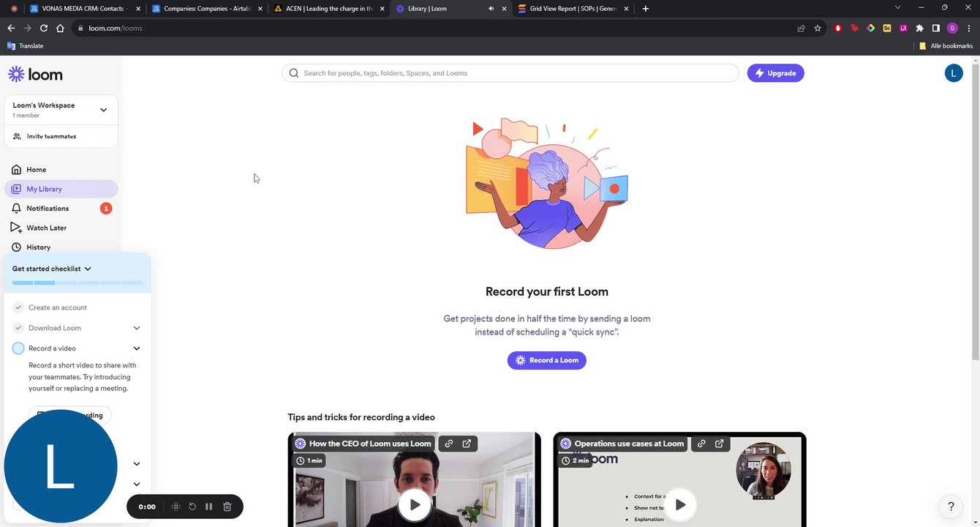Open the extensions puzzle icon
Screen dimensions: 980x527
pos(919,28)
